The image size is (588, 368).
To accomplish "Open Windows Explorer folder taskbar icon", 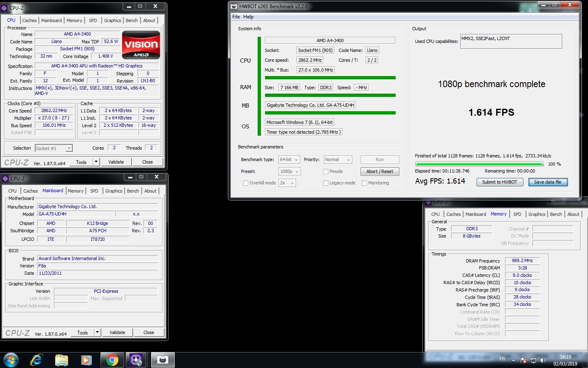I will (x=62, y=360).
